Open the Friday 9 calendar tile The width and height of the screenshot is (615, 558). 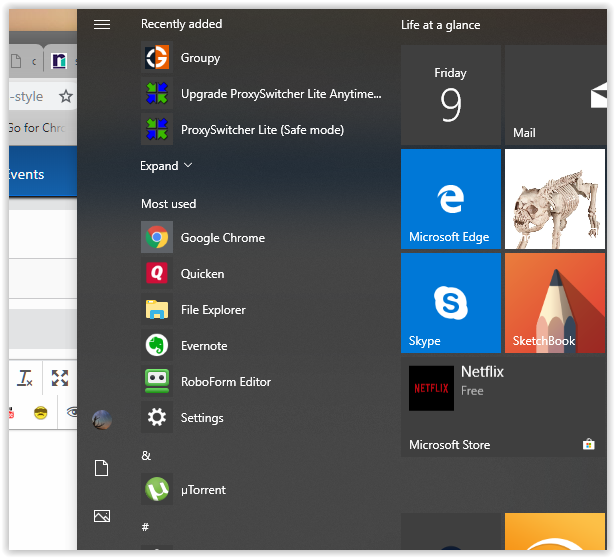click(451, 95)
